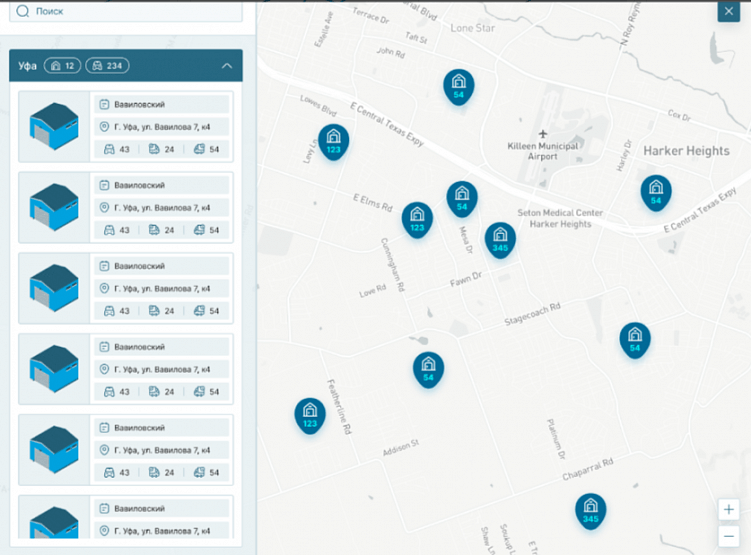Open the last partially visible Вавиловский card
The image size is (751, 555).
pyautogui.click(x=126, y=517)
